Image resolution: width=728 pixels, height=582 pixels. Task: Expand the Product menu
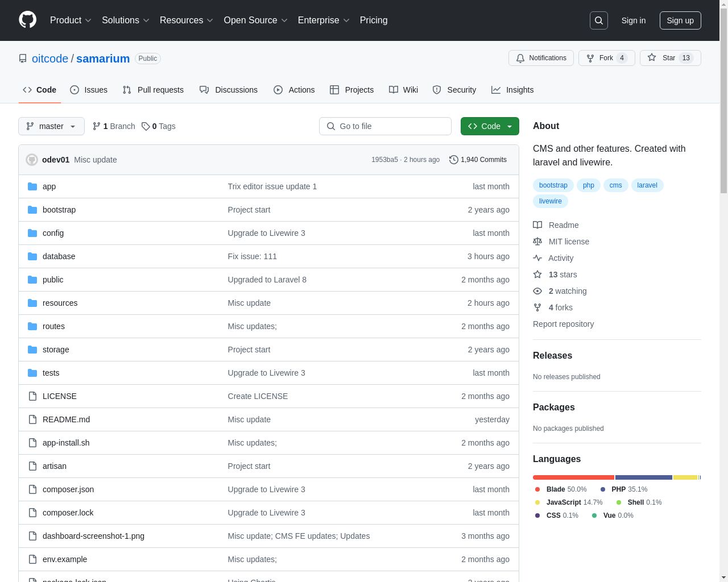(x=71, y=20)
